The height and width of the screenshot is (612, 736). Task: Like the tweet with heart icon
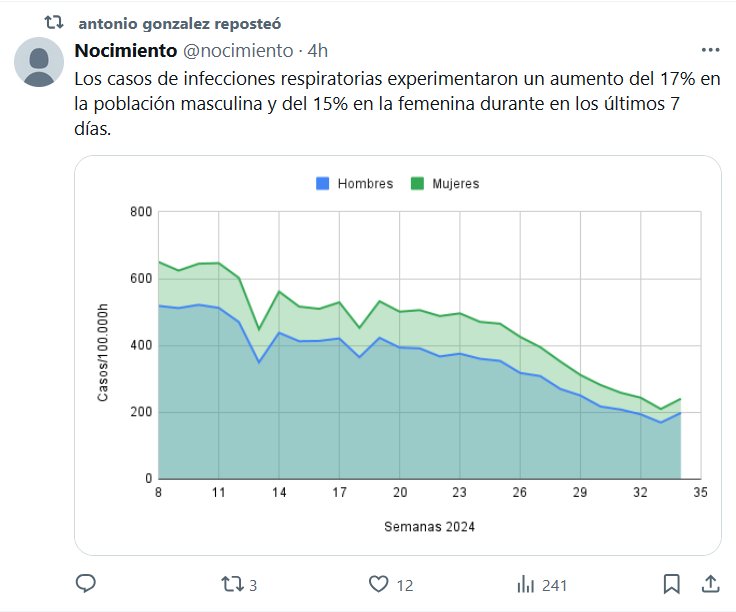(378, 583)
